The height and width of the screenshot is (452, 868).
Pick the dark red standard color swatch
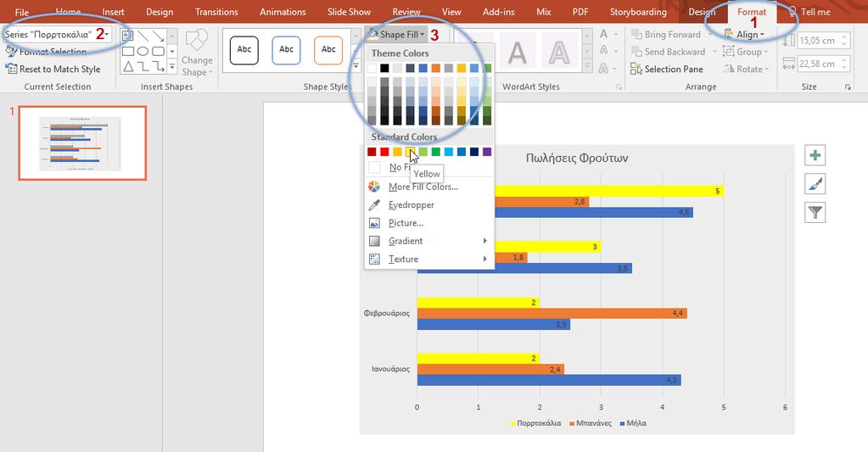[x=372, y=152]
